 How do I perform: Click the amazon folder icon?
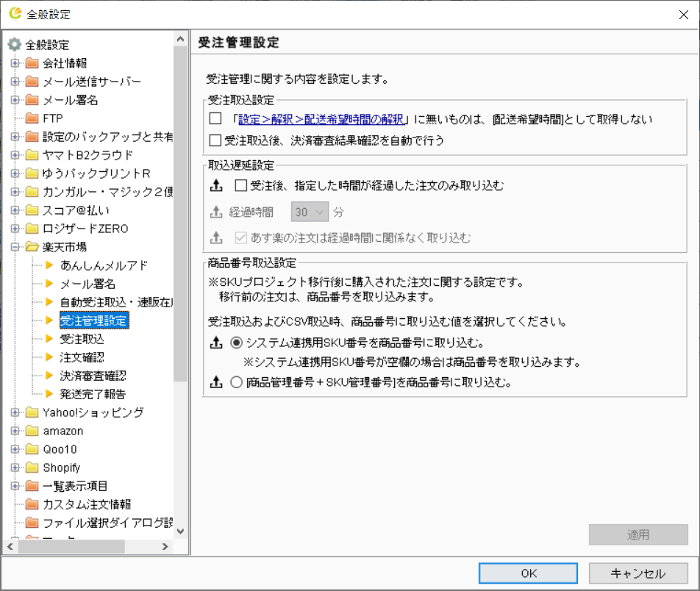pyautogui.click(x=32, y=431)
